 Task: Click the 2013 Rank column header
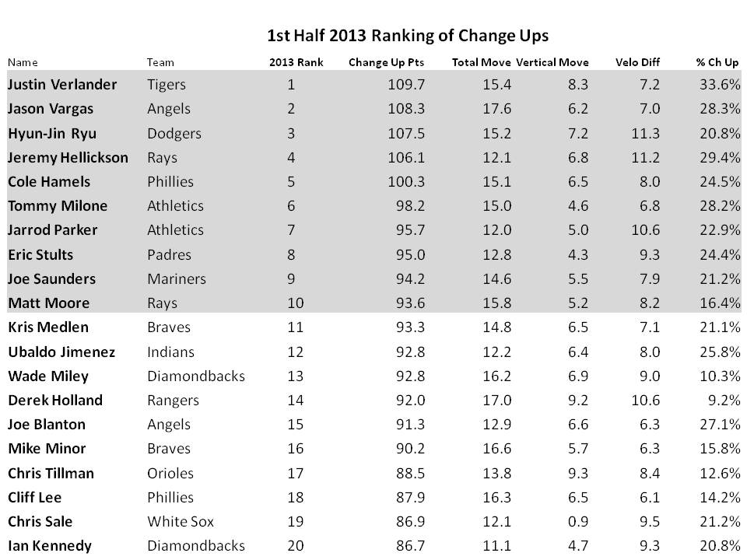pos(296,62)
